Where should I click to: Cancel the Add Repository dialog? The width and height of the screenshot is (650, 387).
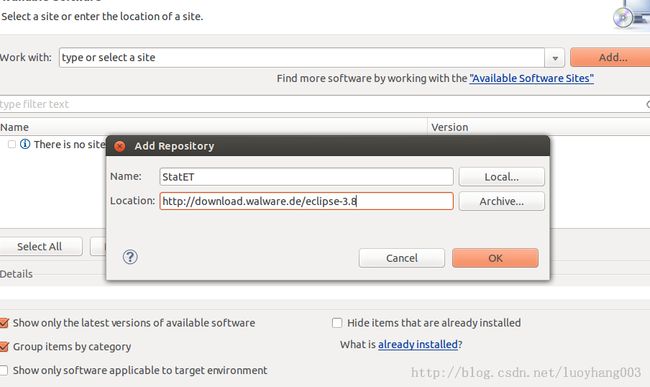(402, 258)
